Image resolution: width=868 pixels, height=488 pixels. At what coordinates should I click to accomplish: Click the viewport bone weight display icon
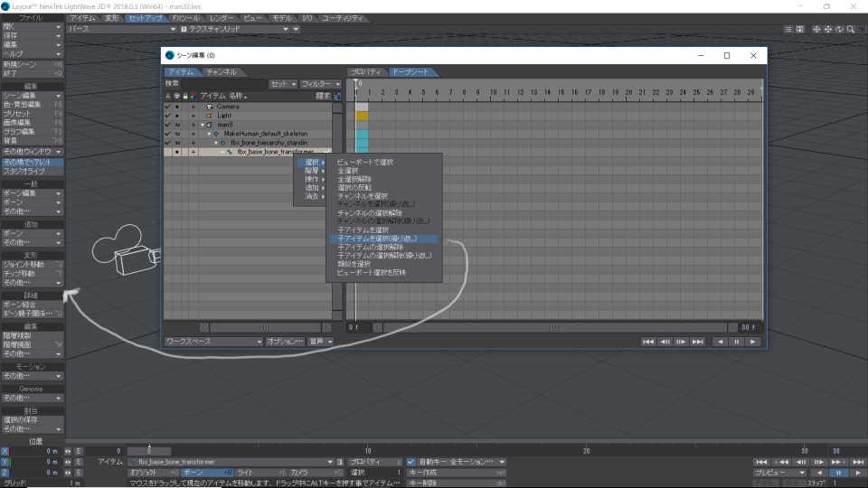coord(800,29)
